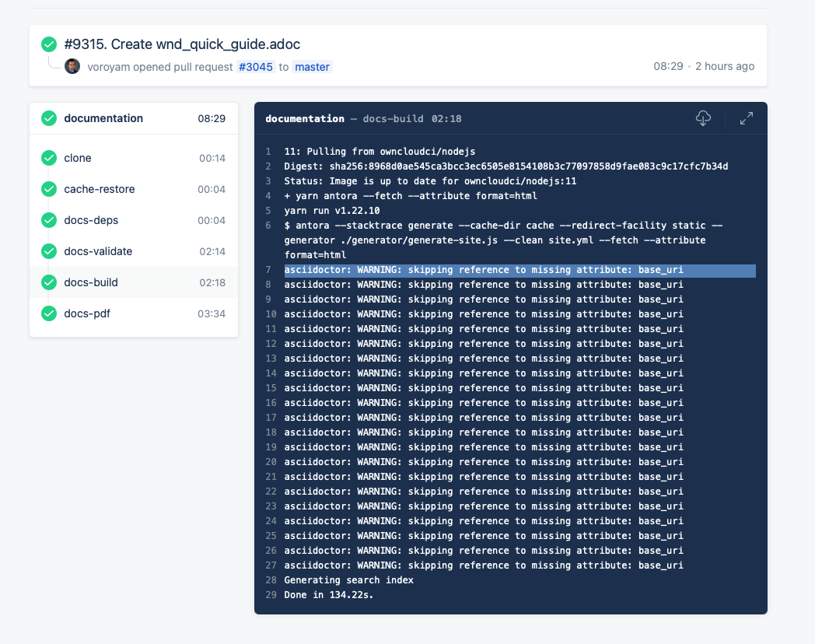Click the green check beside documentation stage

click(48, 118)
